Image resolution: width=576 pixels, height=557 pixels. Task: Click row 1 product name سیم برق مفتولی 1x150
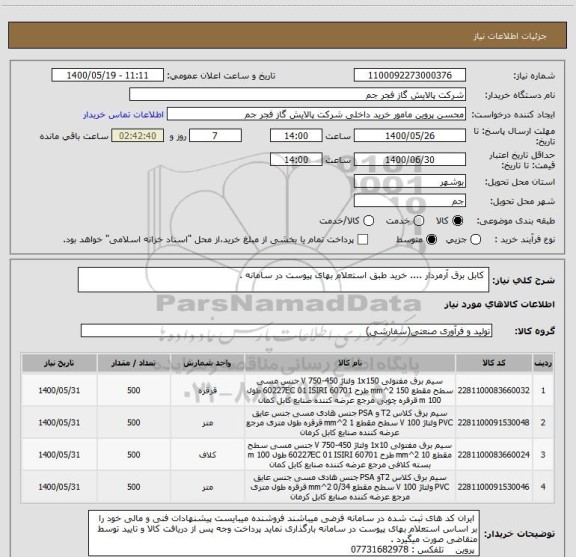point(350,391)
